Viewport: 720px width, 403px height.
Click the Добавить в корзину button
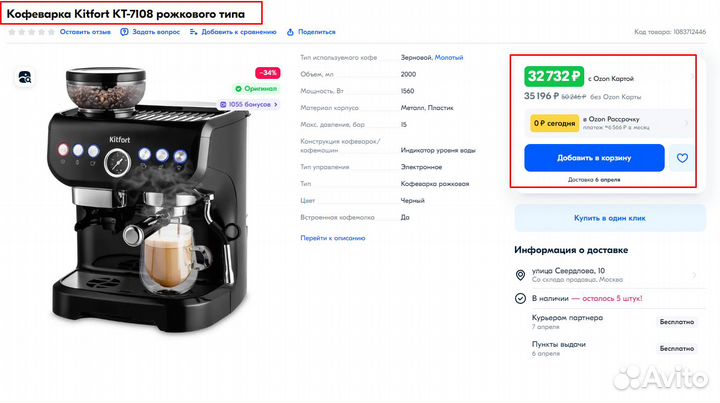click(594, 158)
